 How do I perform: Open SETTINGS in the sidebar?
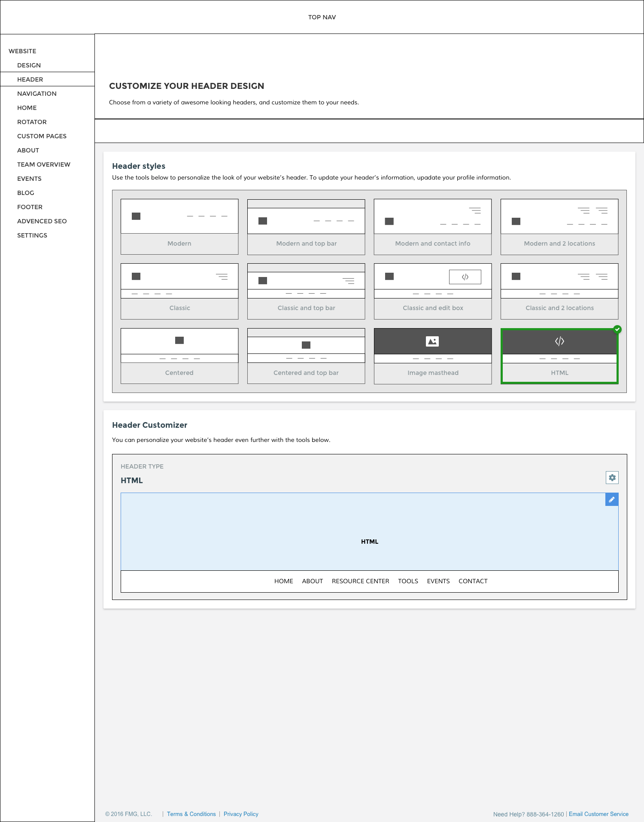32,235
